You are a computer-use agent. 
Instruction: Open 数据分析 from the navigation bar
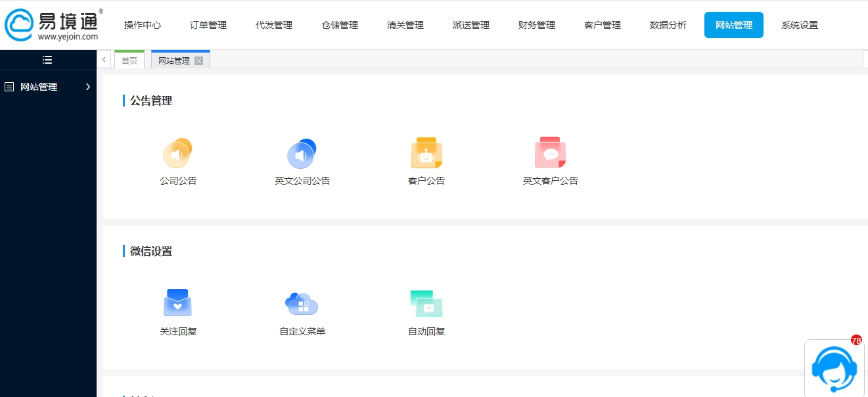click(x=668, y=25)
